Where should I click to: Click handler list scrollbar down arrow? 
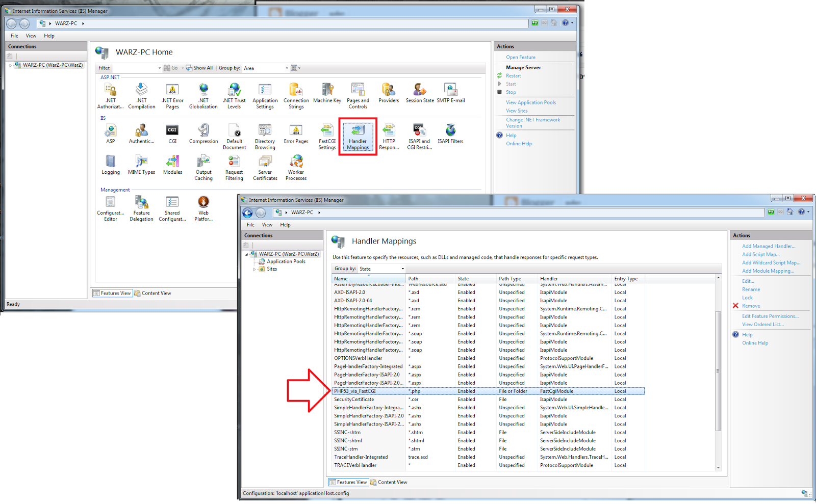coord(719,467)
